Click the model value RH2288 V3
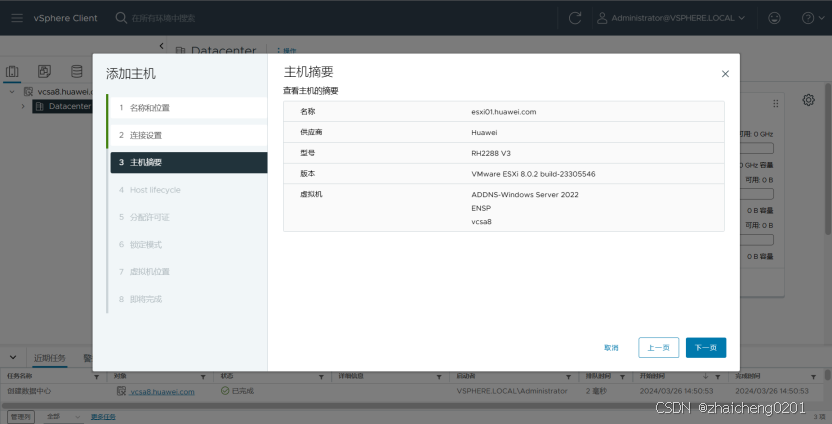 click(491, 153)
